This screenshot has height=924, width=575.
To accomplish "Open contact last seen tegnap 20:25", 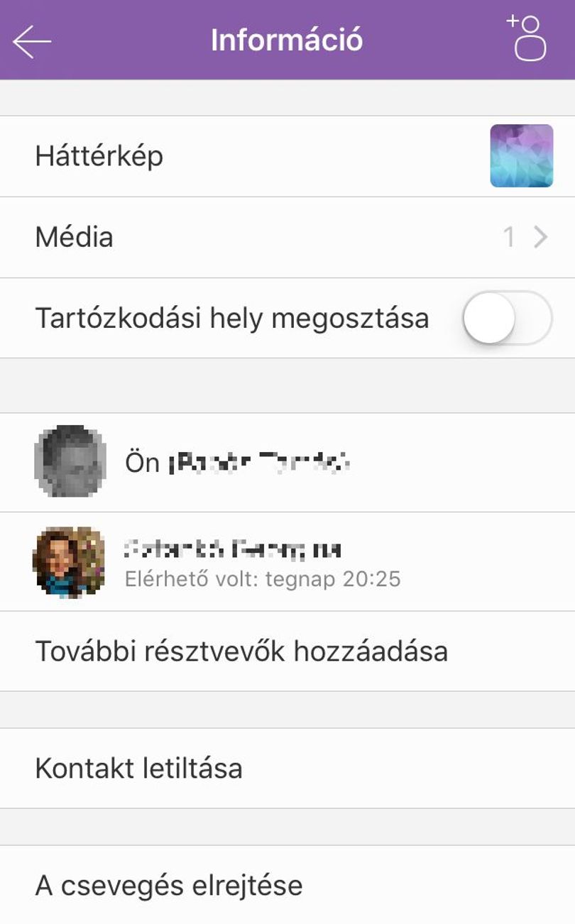I will [287, 561].
